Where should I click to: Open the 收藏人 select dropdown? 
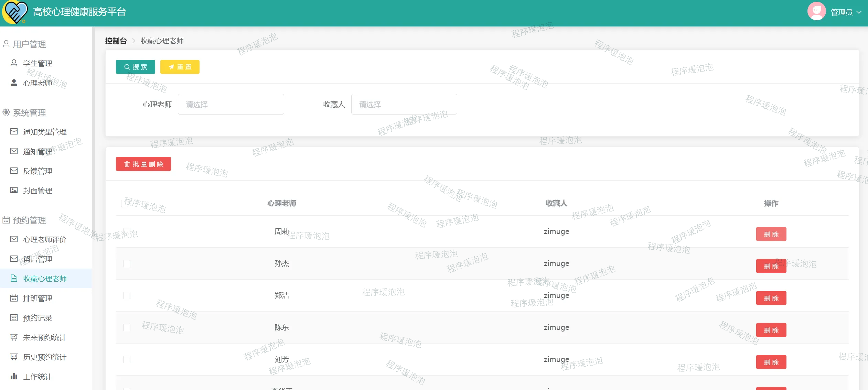tap(404, 105)
